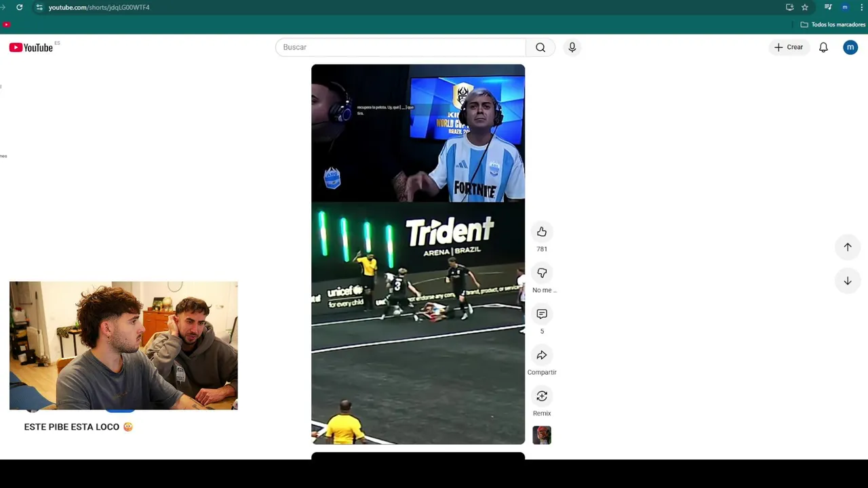Go to previous Short with up arrow
Image resolution: width=868 pixels, height=488 pixels.
point(848,247)
